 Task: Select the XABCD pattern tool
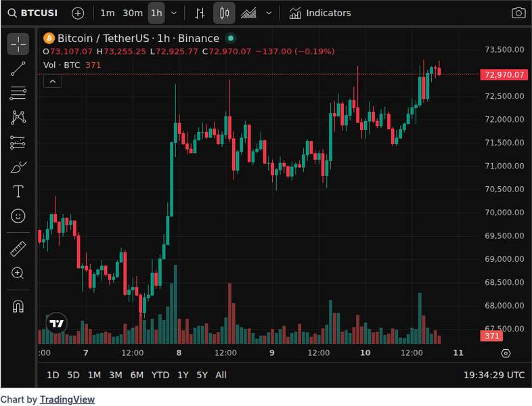[18, 118]
